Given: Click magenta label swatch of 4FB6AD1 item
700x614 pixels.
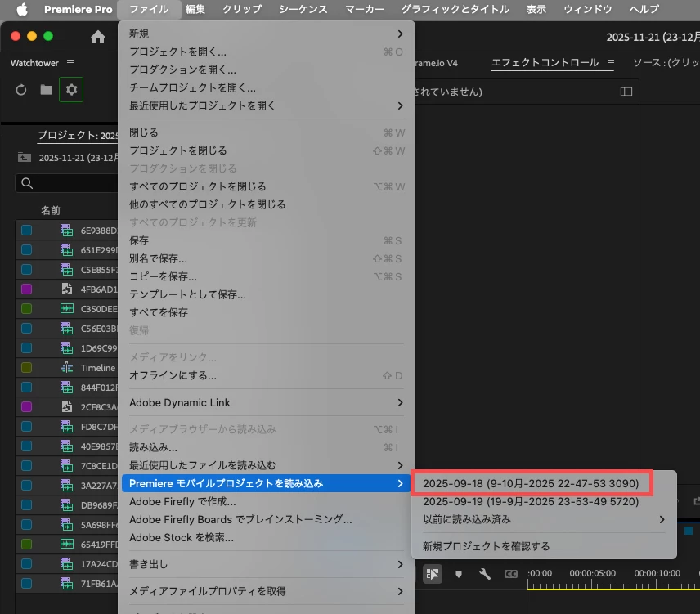Looking at the screenshot, I should coord(27,289).
